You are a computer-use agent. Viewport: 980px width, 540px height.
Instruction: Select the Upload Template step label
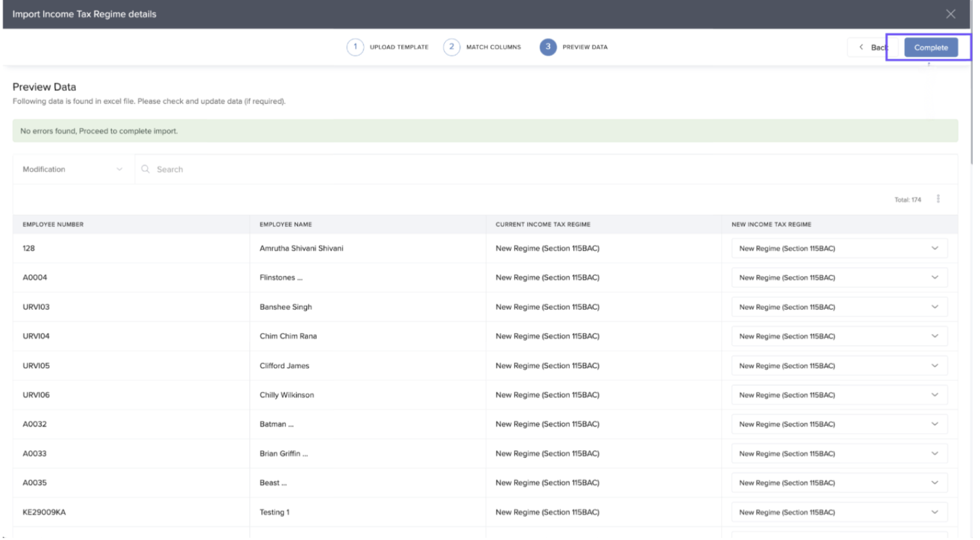(399, 47)
